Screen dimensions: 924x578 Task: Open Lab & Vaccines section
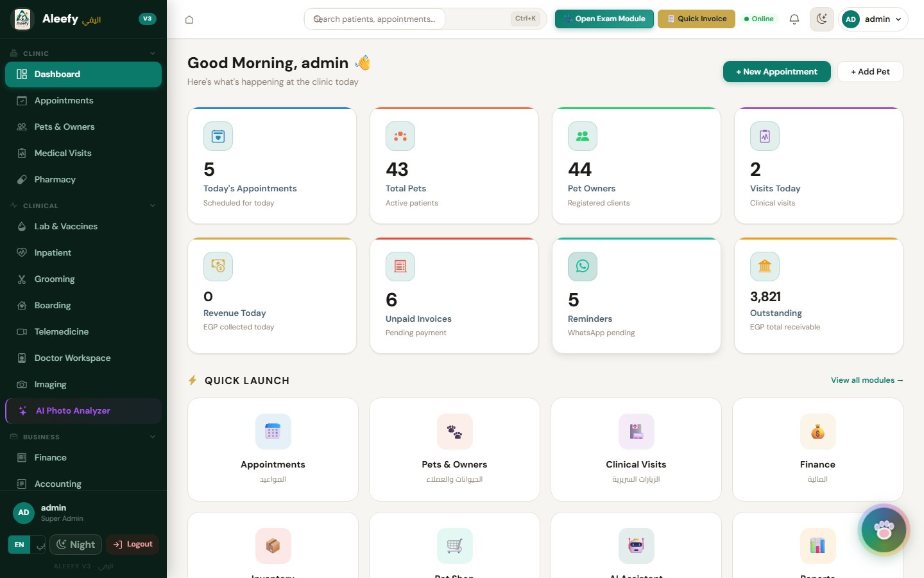point(83,227)
